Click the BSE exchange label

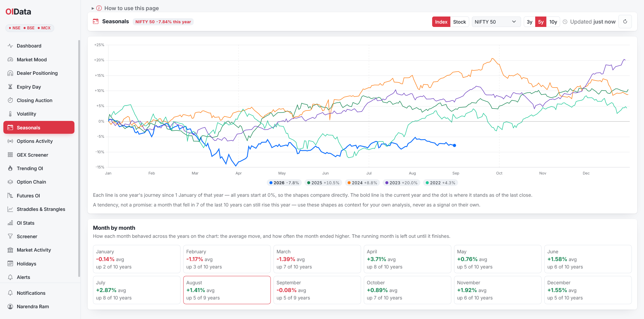click(x=29, y=28)
